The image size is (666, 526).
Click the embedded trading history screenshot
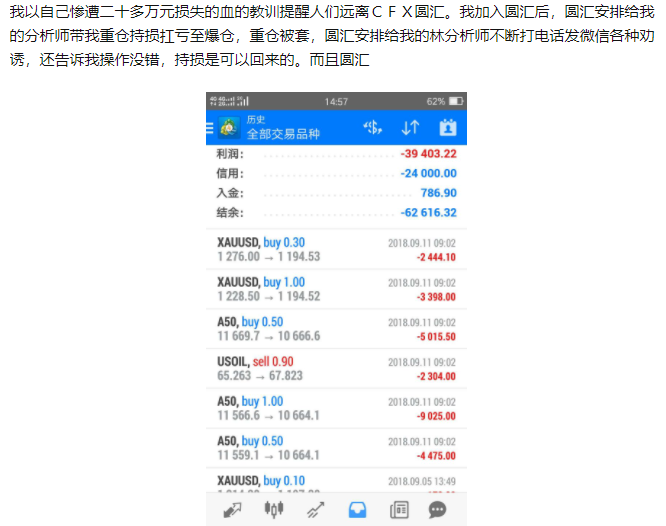pos(336,309)
